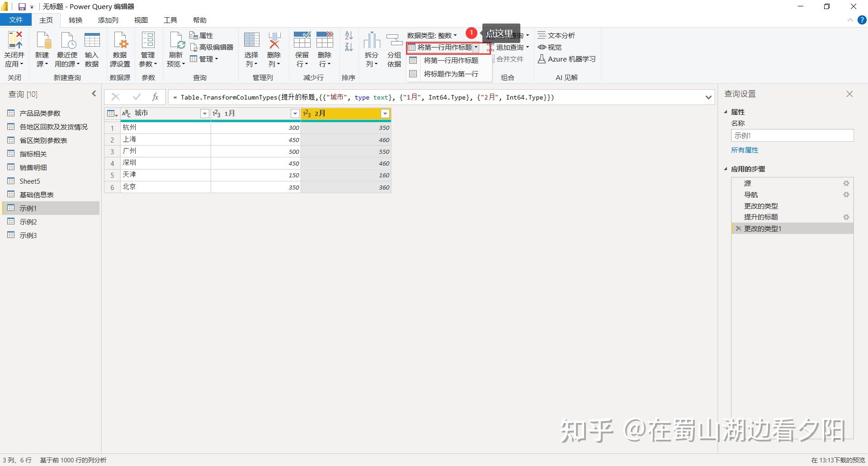
Task: Open settings gear for the 提升的标题 step
Action: pos(846,217)
